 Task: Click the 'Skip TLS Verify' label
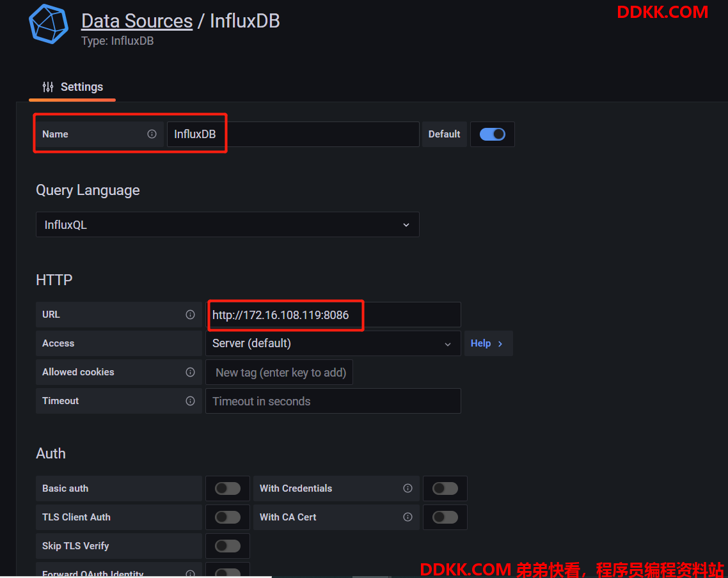pos(75,546)
